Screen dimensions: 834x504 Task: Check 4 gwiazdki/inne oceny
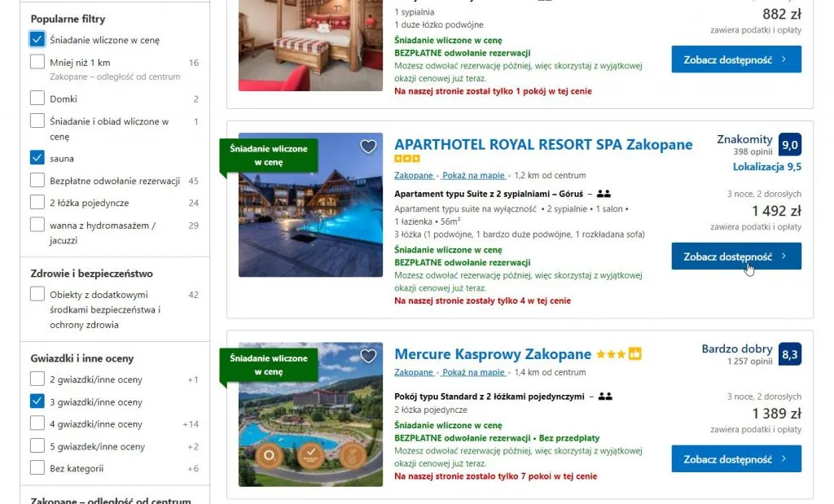(x=37, y=423)
